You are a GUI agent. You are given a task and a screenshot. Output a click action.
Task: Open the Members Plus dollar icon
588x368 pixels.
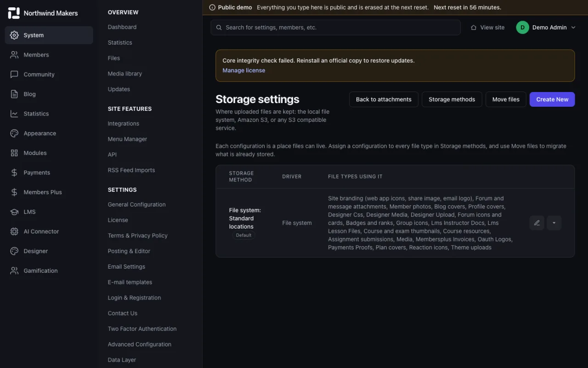[14, 192]
